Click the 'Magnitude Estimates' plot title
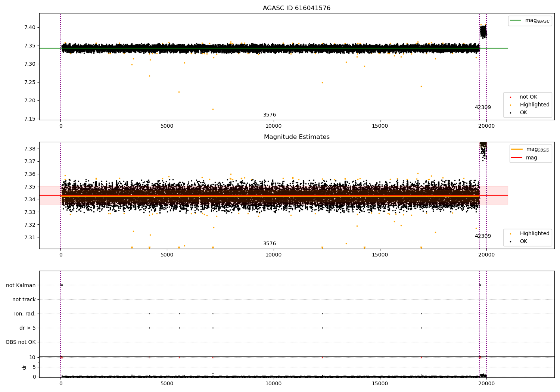 click(296, 137)
